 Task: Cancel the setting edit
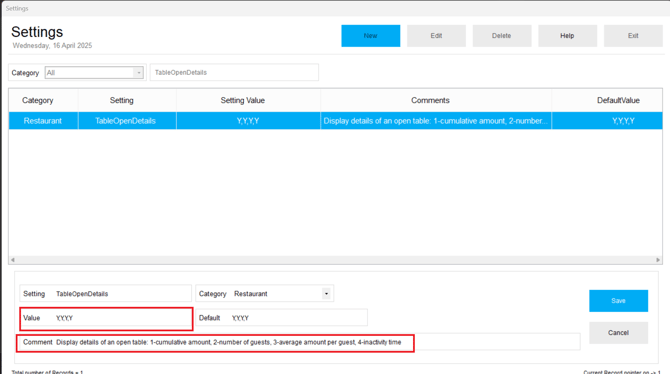tap(618, 333)
